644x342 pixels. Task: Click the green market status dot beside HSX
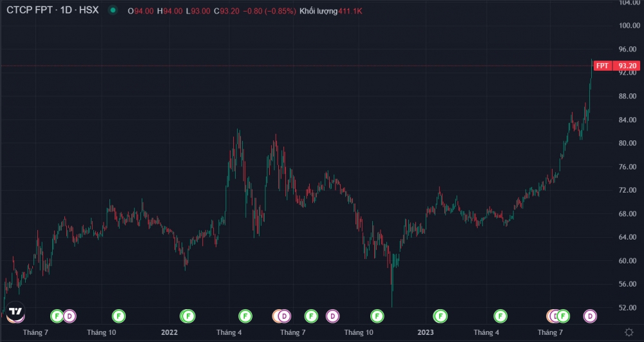[113, 11]
